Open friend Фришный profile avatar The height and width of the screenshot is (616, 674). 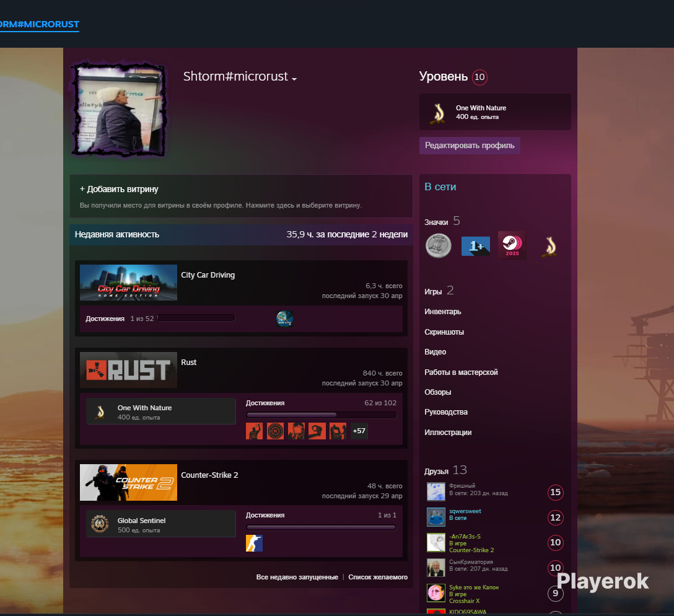pyautogui.click(x=436, y=492)
